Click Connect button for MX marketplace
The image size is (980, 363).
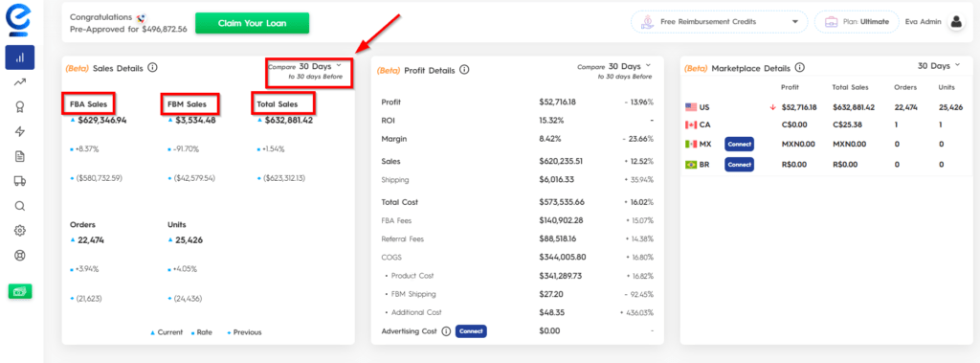tap(740, 144)
